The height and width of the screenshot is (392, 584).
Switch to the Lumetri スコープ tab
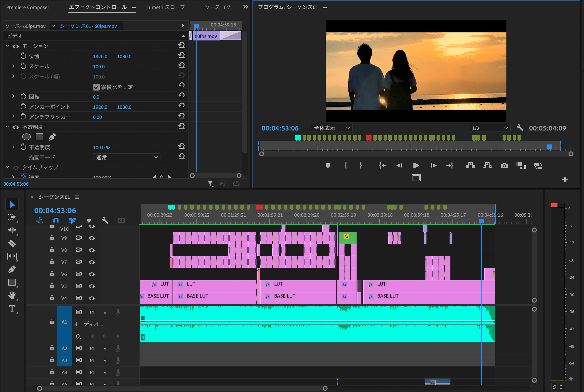[166, 7]
